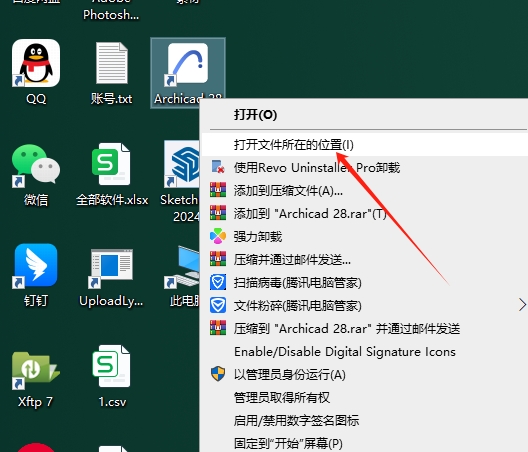Choose 添加到 "Archicad 28.rar"(T)

[364, 213]
